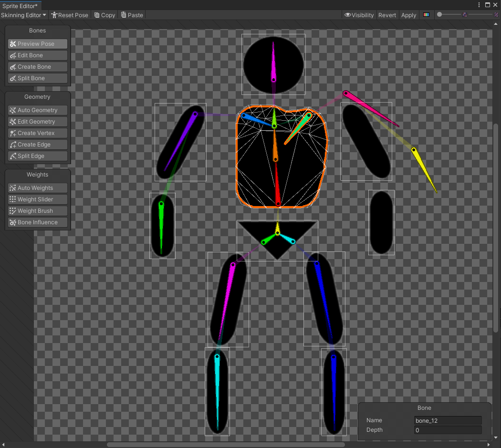Select the Create Bone tool
Screen dimensions: 501x448
tap(37, 66)
